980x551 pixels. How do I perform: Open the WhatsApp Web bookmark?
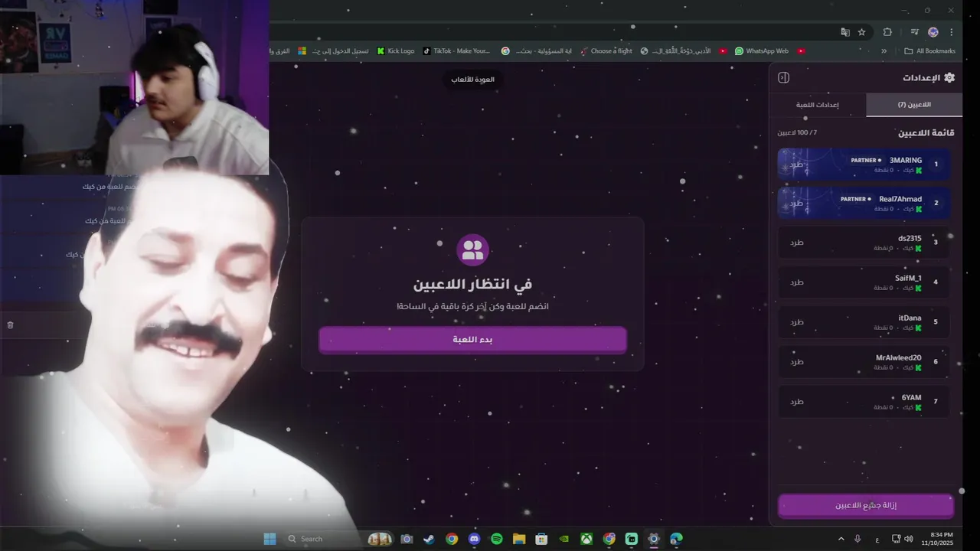762,51
